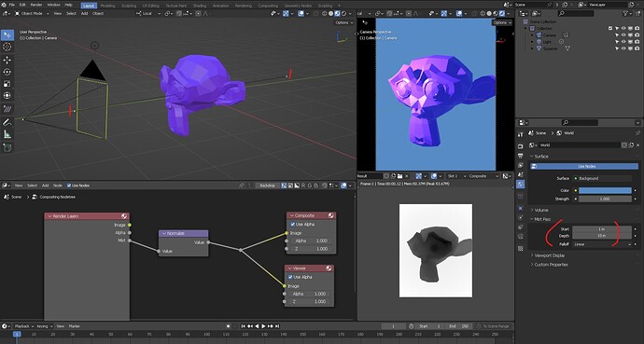644x344 pixels.
Task: Switch to the Compositing workspace tab
Action: 268,6
